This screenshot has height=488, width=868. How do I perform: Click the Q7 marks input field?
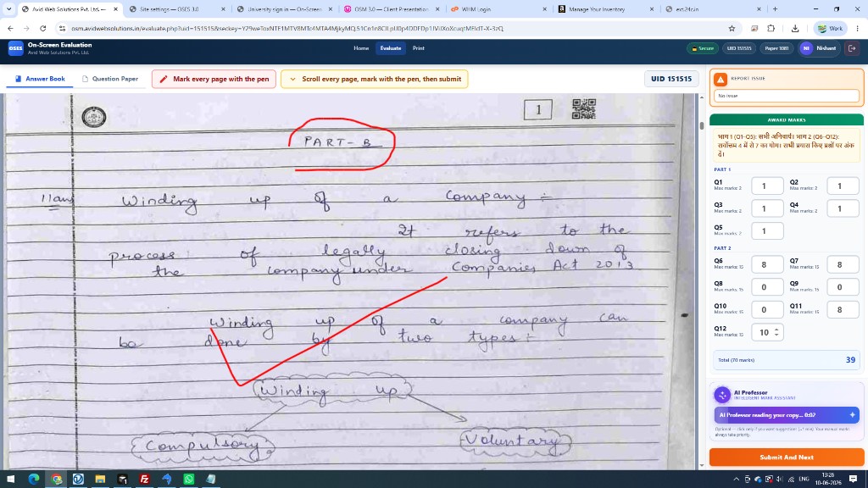[x=843, y=264]
